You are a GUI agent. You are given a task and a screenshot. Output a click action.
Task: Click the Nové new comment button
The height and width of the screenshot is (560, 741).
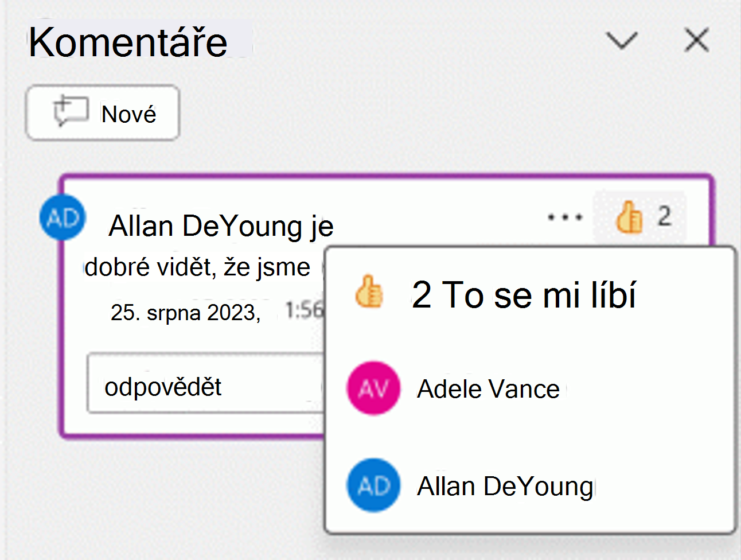(x=103, y=112)
